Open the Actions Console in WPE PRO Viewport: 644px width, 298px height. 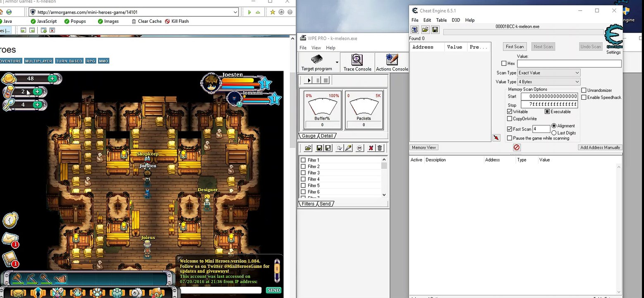coord(392,62)
